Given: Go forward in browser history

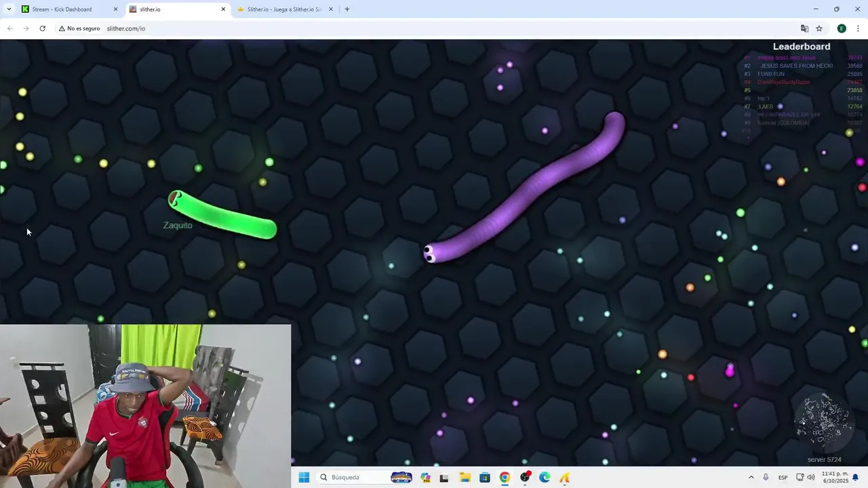Looking at the screenshot, I should (x=26, y=28).
